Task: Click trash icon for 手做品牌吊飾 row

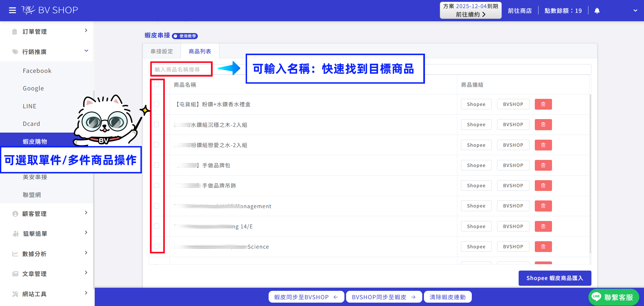Action: (543, 186)
